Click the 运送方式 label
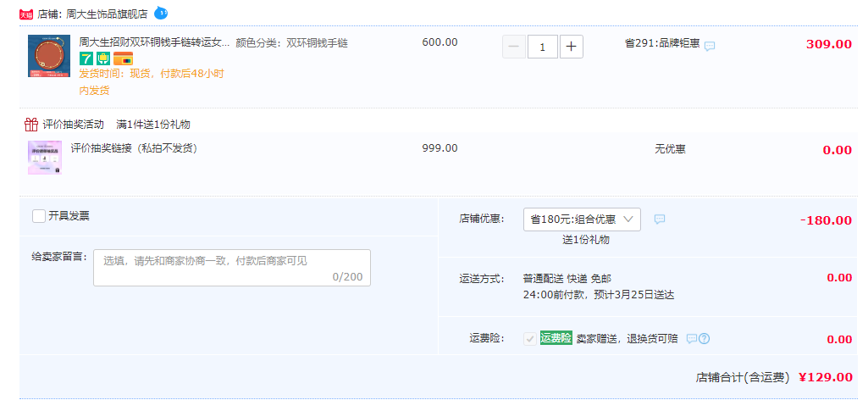The image size is (868, 400). pos(482,278)
